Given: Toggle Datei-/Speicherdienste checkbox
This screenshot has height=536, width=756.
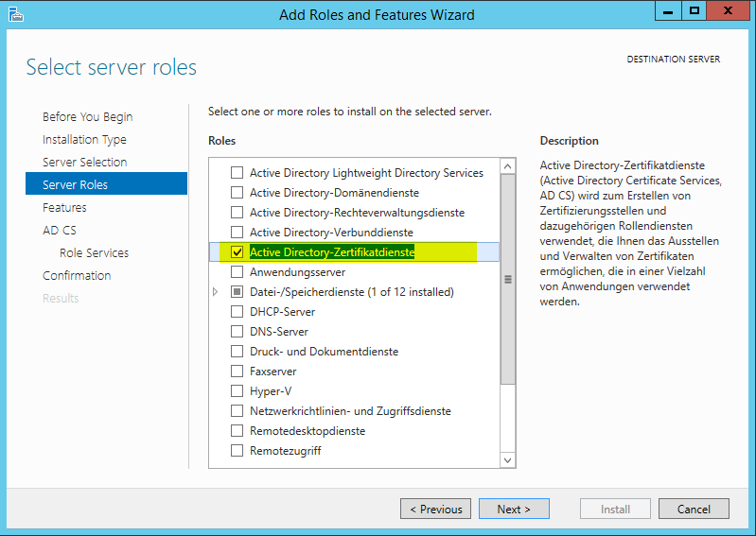Looking at the screenshot, I should click(x=237, y=292).
